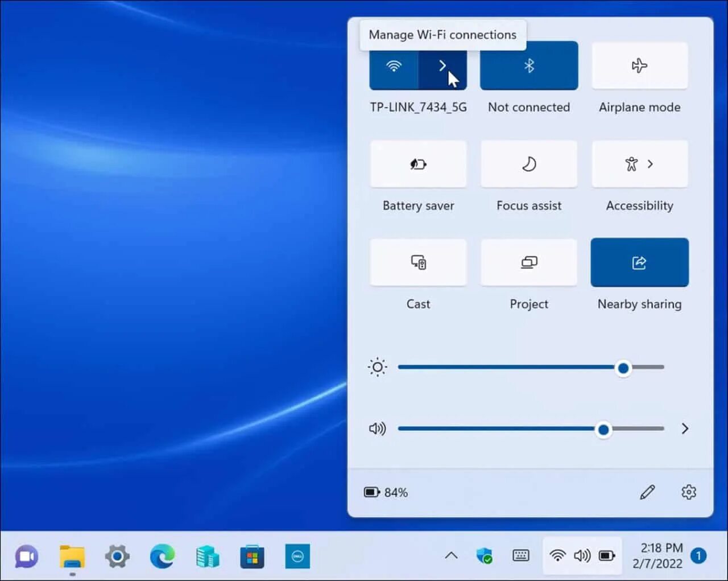Launch Microsoft Edge from taskbar

[x=162, y=557]
